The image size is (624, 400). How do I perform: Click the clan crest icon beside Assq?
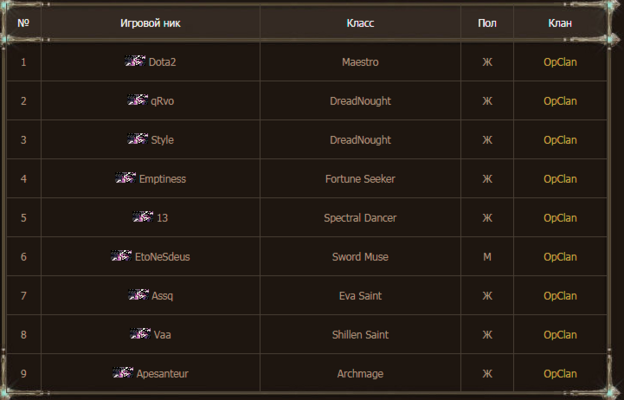coord(138,295)
